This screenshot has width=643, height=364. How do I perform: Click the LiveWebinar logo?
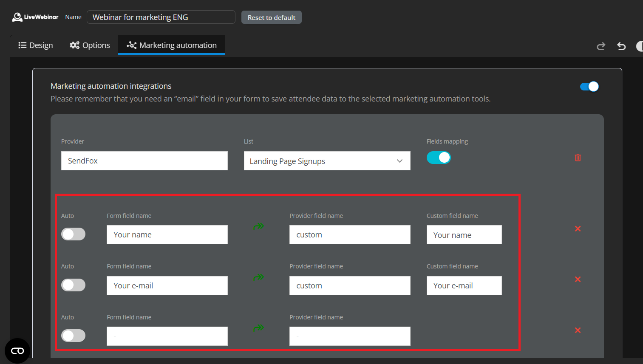35,17
